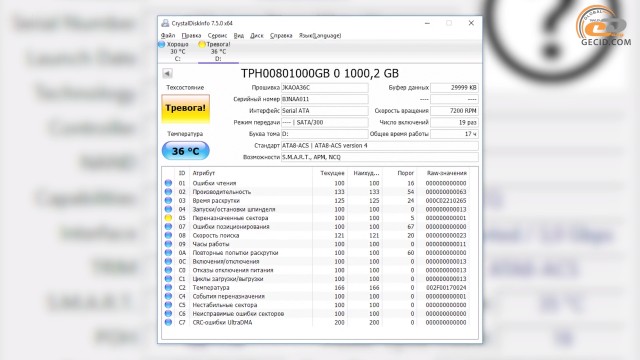This screenshot has height=360, width=640.
Task: Click the status icon of attribute C5 Нестабильные сектора
Action: (x=168, y=305)
